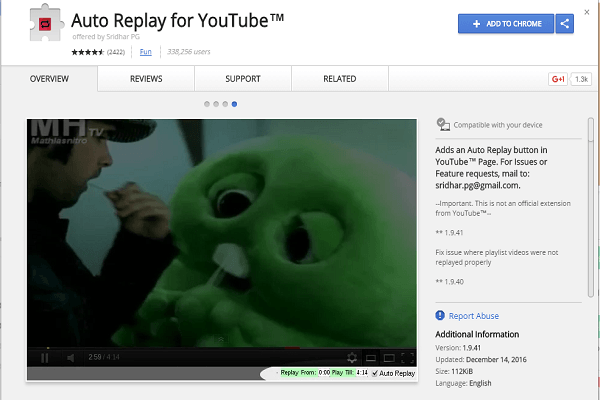Click the G+1 button
The image size is (600, 400).
pos(558,79)
